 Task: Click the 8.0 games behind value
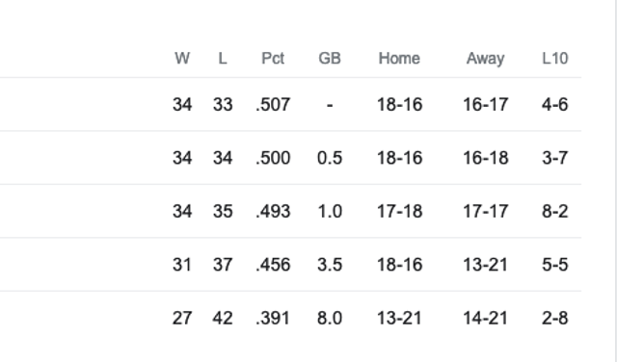coord(330,318)
